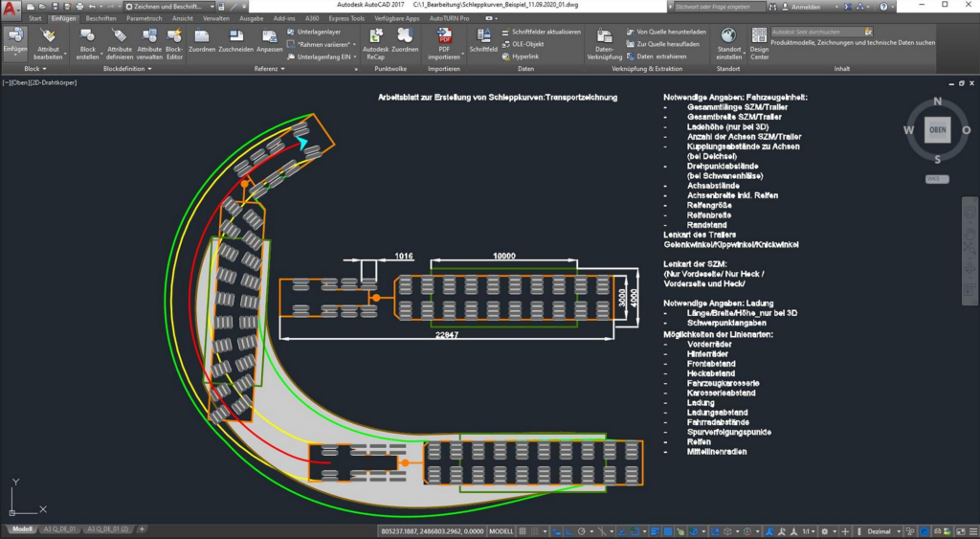Open the Ansicht ribbon tab
The width and height of the screenshot is (980, 539).
(183, 19)
